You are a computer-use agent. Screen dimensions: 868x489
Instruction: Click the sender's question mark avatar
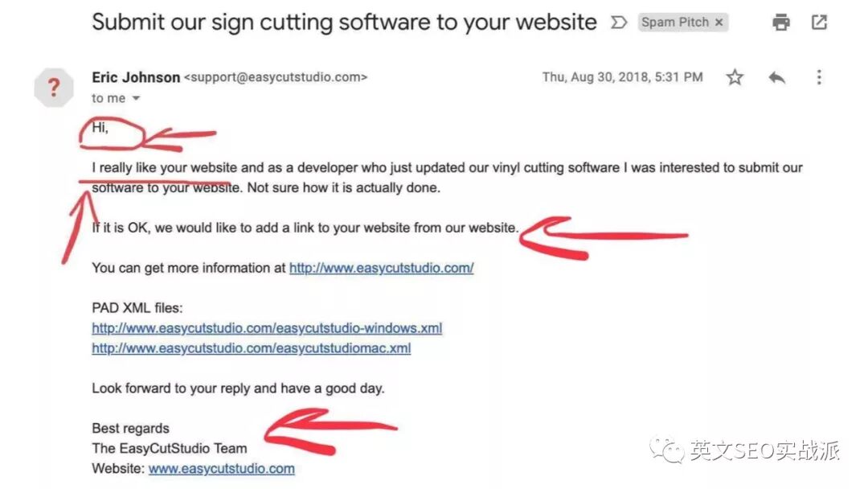point(54,88)
